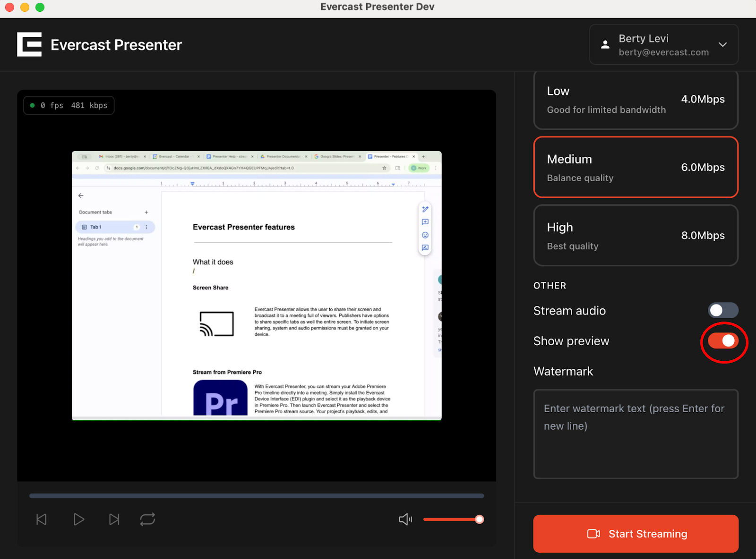This screenshot has height=559, width=756.
Task: Click the add comment icon in preview
Action: tap(425, 222)
